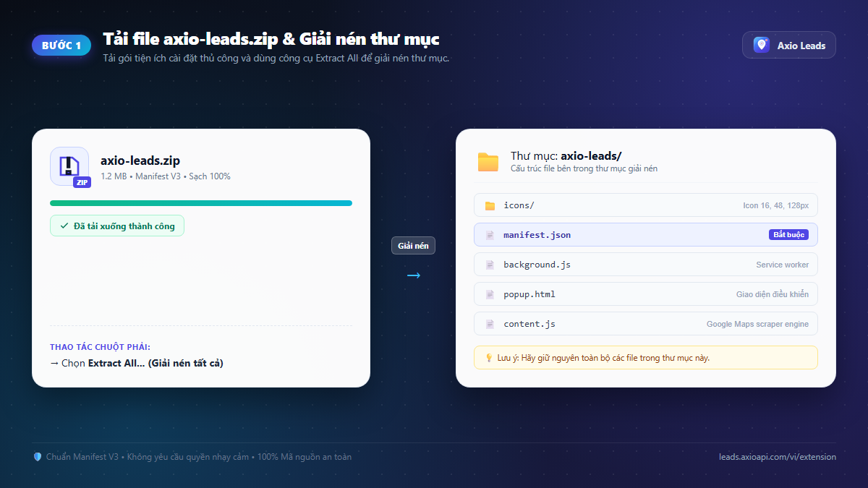Click the "THAO TÁC CHUỘT PHẢI:" heading
This screenshot has width=868, height=488.
click(100, 348)
